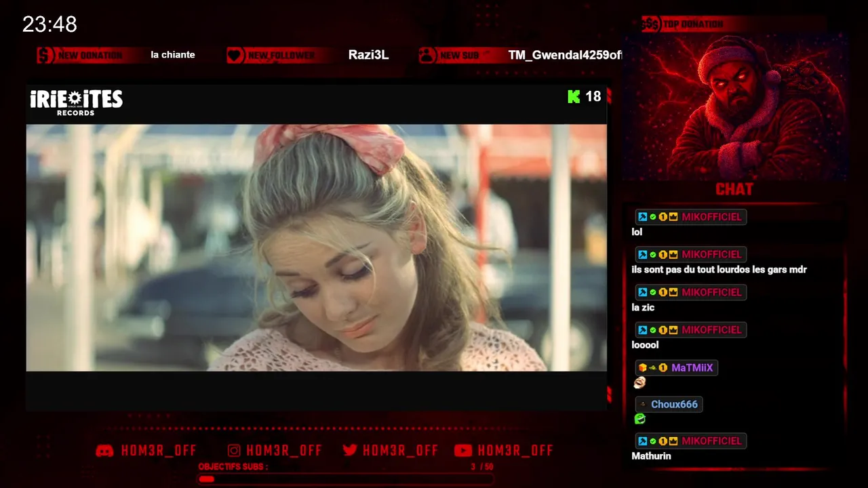Click the 'la chiante' donor name
The height and width of the screenshot is (488, 868).
(x=173, y=55)
